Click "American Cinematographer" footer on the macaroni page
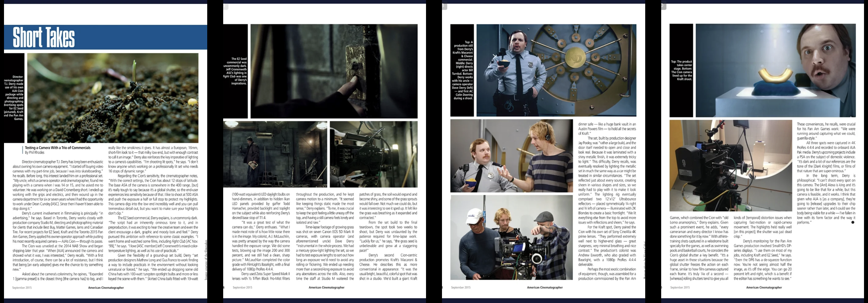 (764, 287)
